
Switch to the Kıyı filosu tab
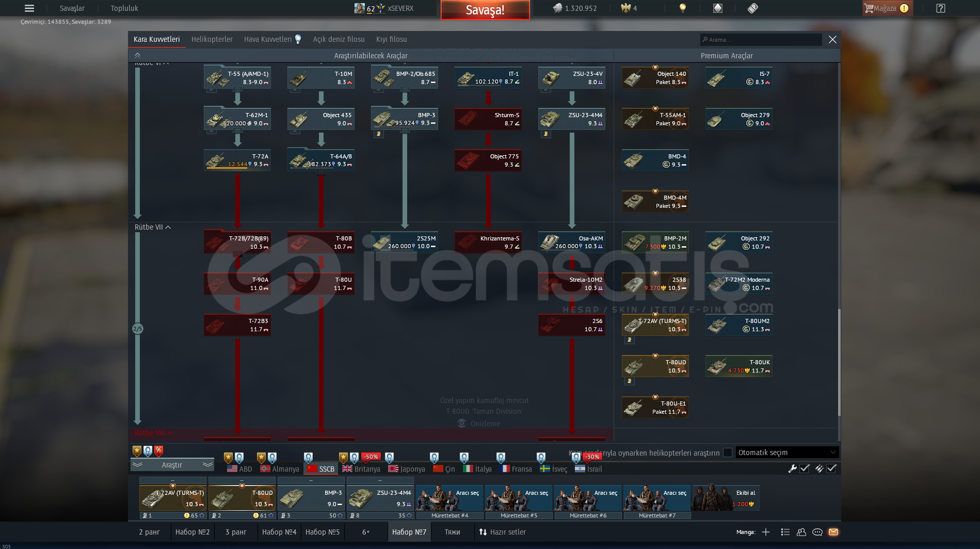point(391,39)
